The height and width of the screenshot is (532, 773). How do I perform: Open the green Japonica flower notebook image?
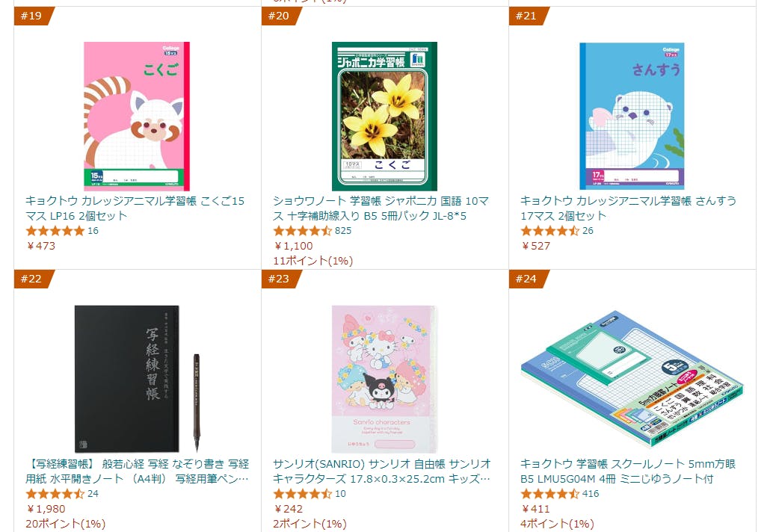tap(384, 117)
